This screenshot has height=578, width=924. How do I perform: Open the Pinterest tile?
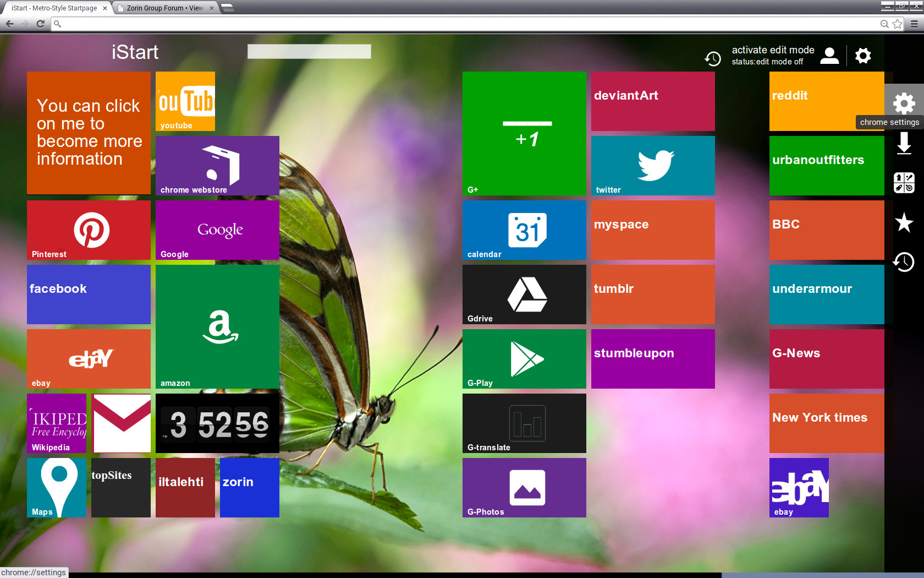pyautogui.click(x=89, y=230)
